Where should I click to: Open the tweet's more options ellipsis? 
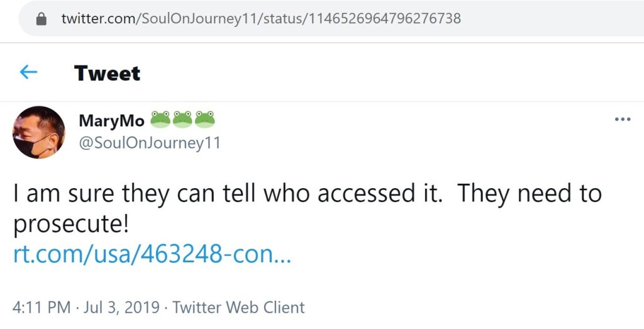click(x=622, y=120)
